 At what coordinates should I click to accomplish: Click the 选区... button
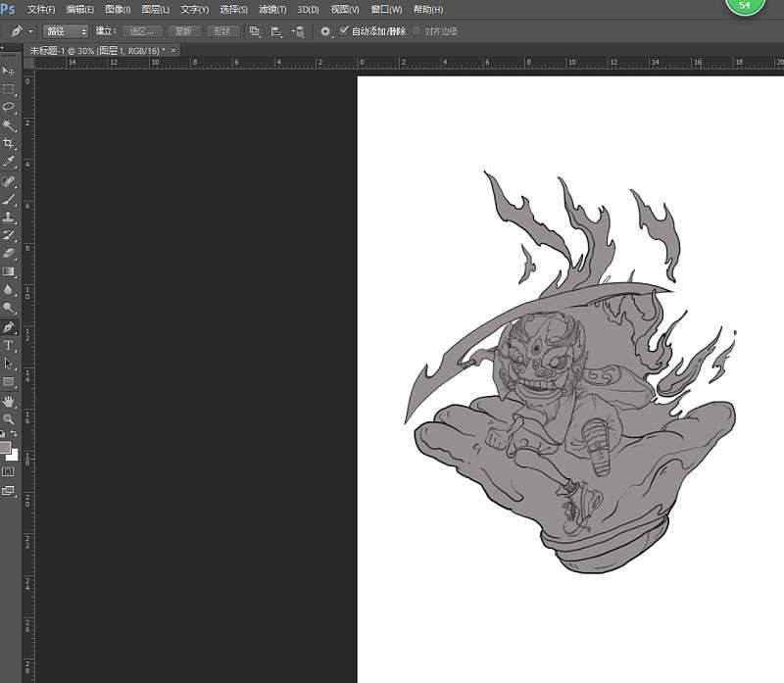click(x=142, y=31)
